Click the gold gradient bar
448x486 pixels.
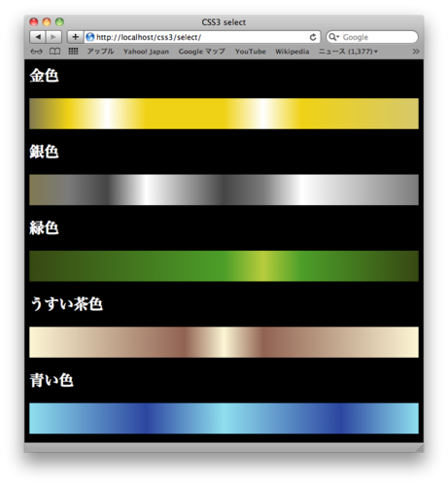(224, 114)
